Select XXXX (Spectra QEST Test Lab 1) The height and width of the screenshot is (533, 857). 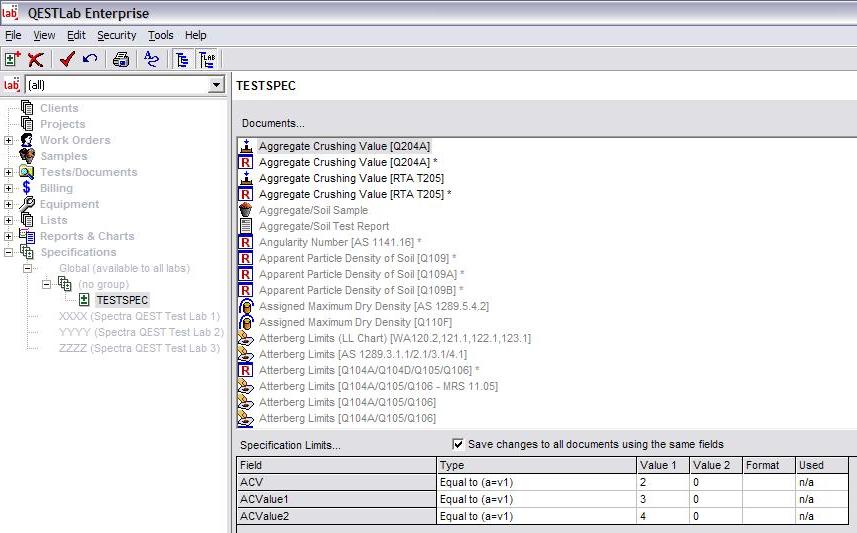[x=139, y=316]
